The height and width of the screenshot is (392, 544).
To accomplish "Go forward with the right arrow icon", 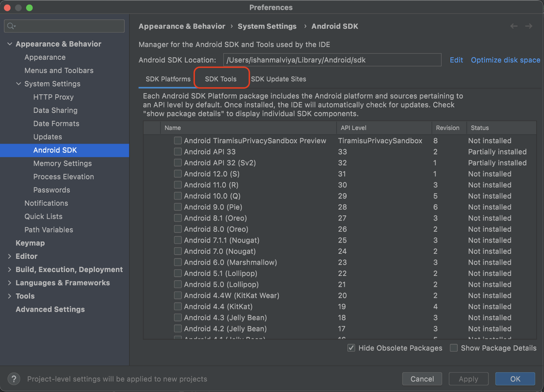I will [x=528, y=26].
